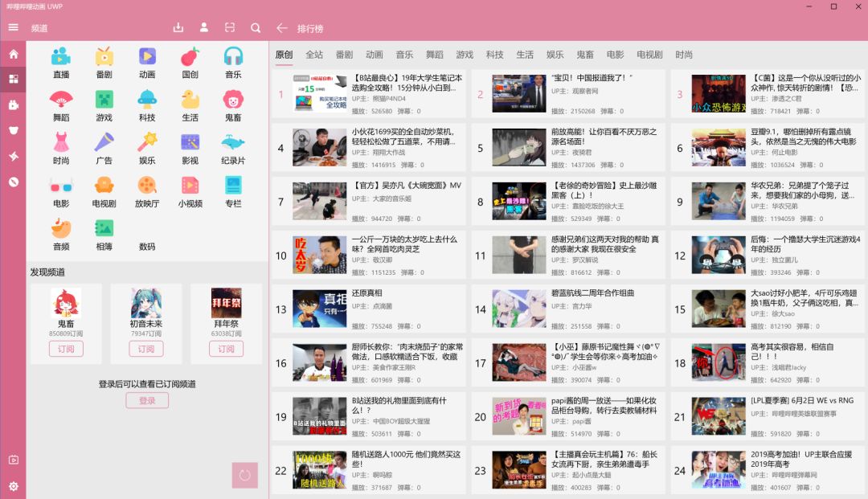Switch to the 时尚 ranking tab
The height and width of the screenshot is (499, 868).
(x=684, y=54)
